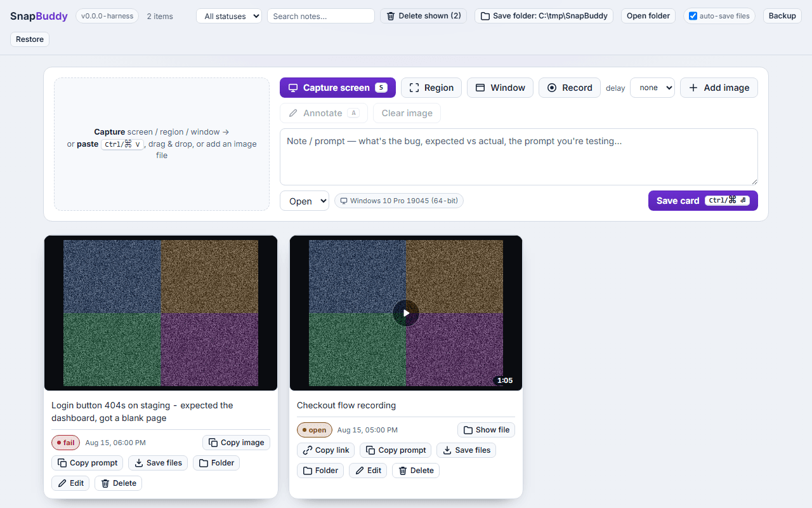Image resolution: width=812 pixels, height=508 pixels.
Task: Delete the Checkout flow recording card
Action: click(416, 471)
